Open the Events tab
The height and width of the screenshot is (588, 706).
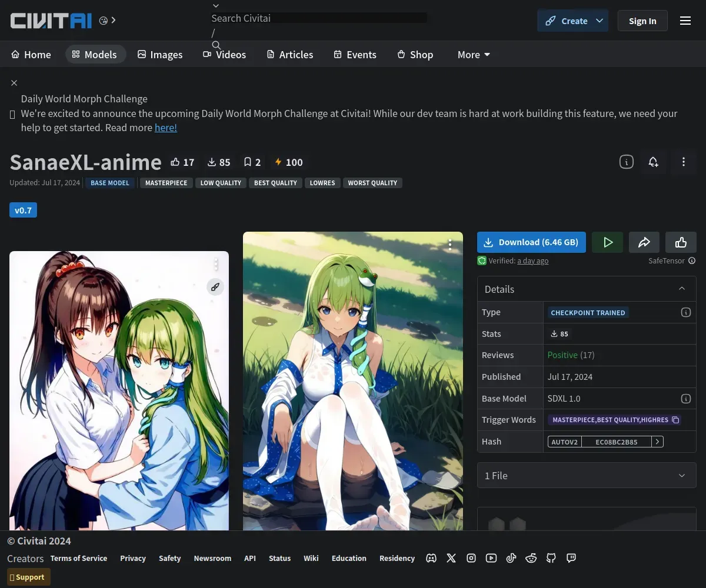[x=355, y=55]
